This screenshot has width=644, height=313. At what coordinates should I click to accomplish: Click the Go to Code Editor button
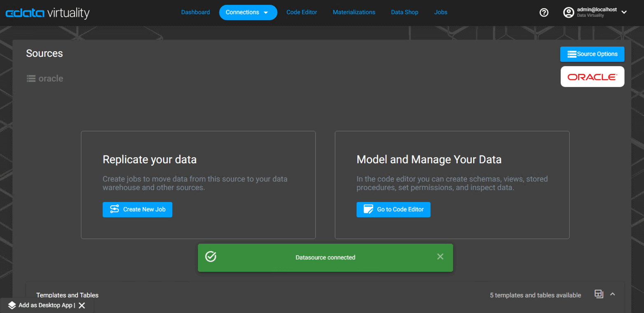393,209
